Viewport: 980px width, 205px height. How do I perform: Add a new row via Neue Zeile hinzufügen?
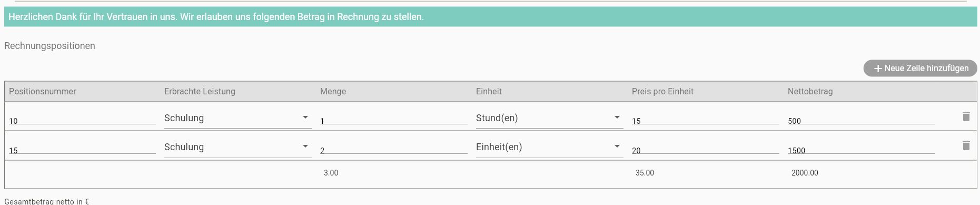920,68
